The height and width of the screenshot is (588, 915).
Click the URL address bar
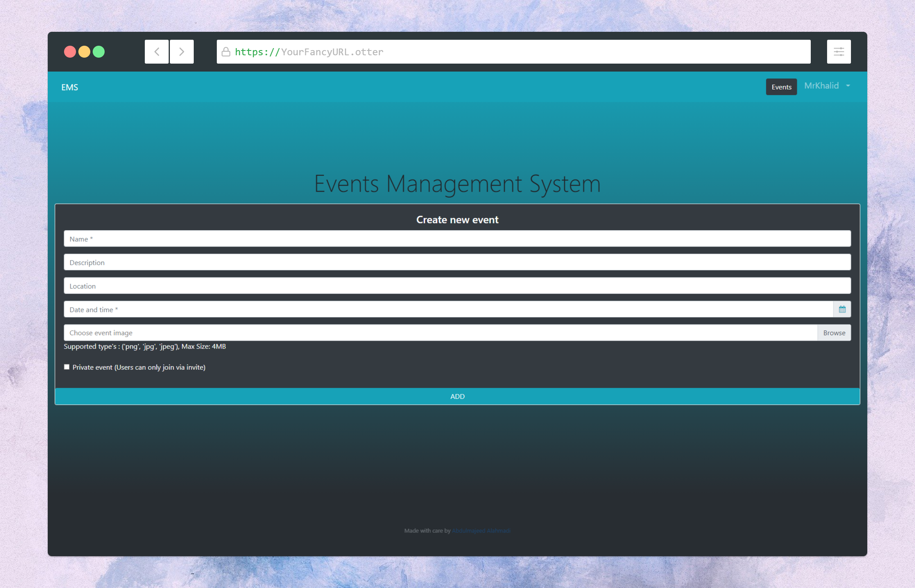[513, 52]
